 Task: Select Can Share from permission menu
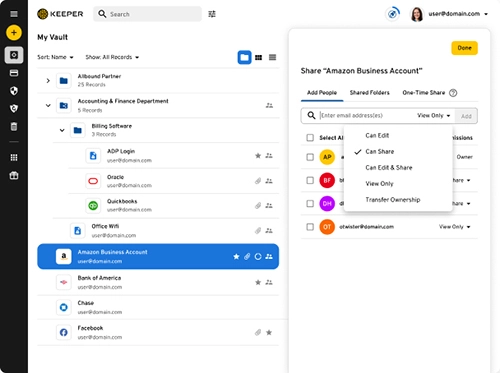point(398,152)
